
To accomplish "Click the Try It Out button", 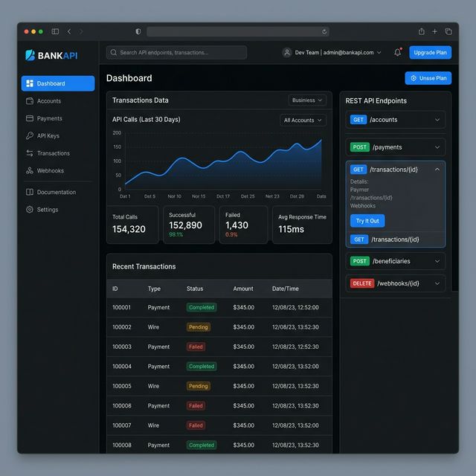I will [367, 221].
